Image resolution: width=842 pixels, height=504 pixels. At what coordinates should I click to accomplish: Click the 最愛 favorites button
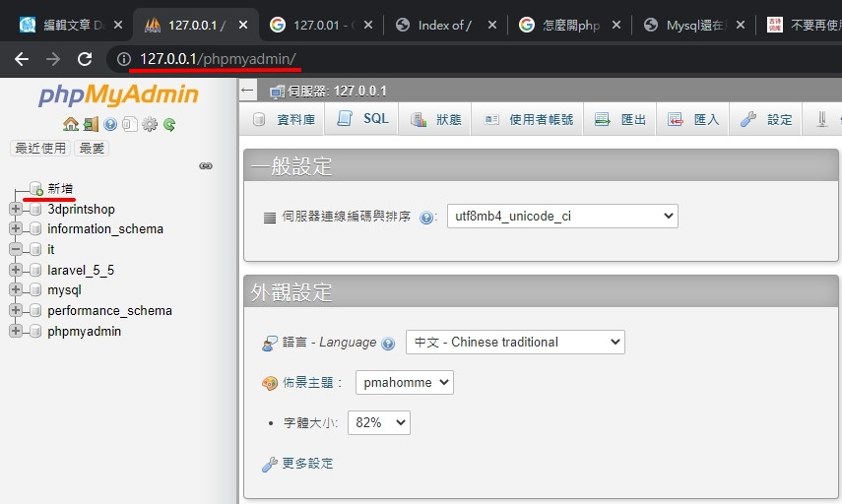pyautogui.click(x=92, y=148)
